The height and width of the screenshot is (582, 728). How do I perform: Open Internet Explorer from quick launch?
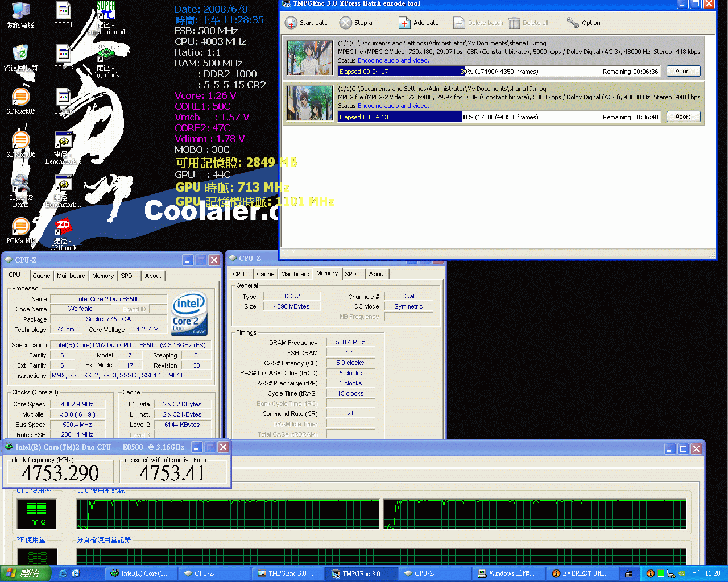(x=63, y=573)
